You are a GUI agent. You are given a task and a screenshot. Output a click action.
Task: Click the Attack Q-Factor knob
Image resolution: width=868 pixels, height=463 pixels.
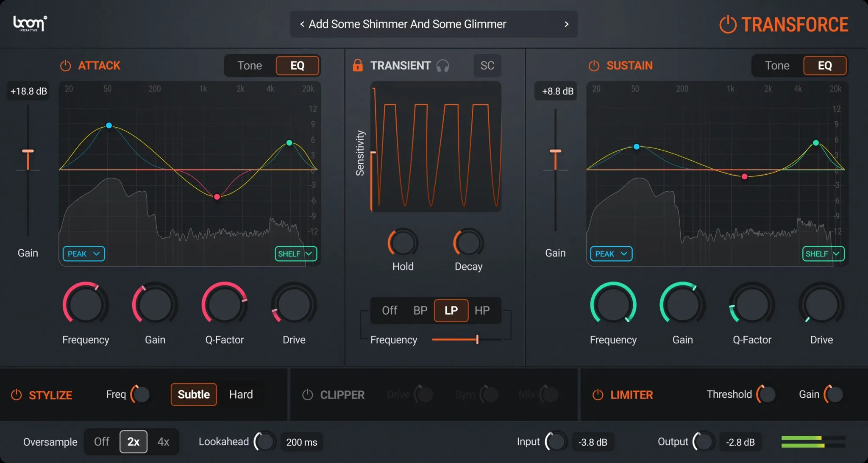click(x=225, y=304)
